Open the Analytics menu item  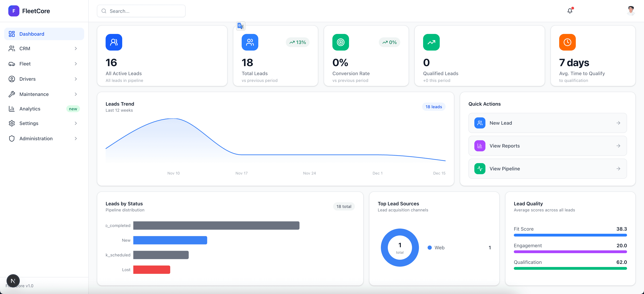tap(30, 109)
